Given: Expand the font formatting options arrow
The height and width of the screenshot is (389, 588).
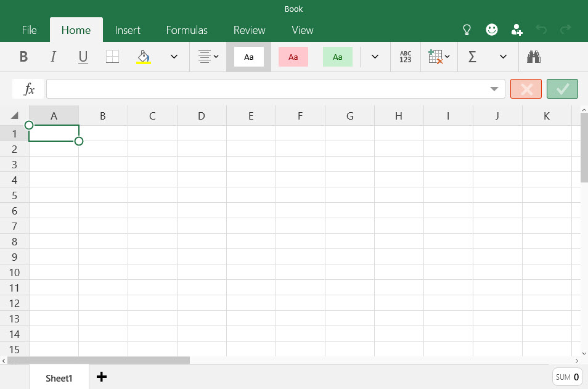Looking at the screenshot, I should coord(174,57).
